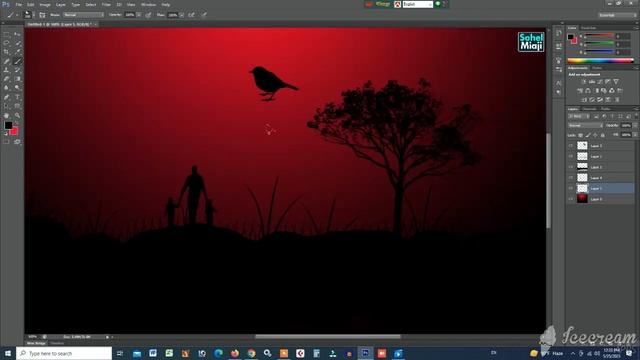Viewport: 640px width, 360px height.
Task: Click the Windows search box
Action: coord(64,353)
